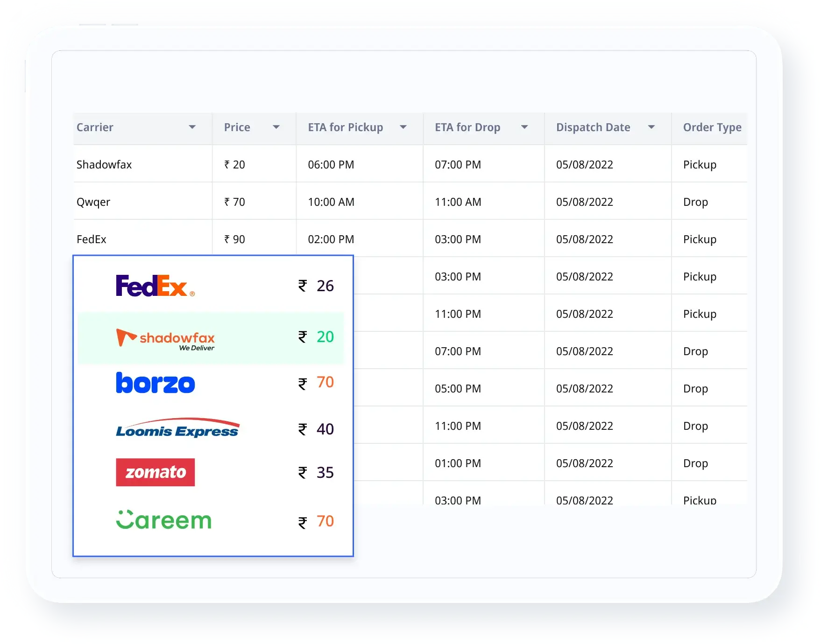The height and width of the screenshot is (644, 821).
Task: Click the FedEx logo in carrier list
Action: [155, 286]
